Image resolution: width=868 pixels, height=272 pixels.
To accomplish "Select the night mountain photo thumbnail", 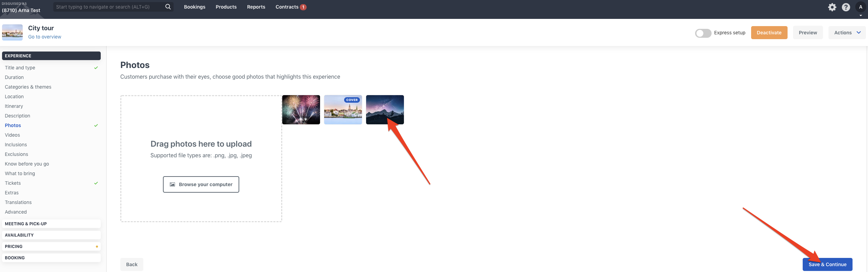I will coord(385,110).
